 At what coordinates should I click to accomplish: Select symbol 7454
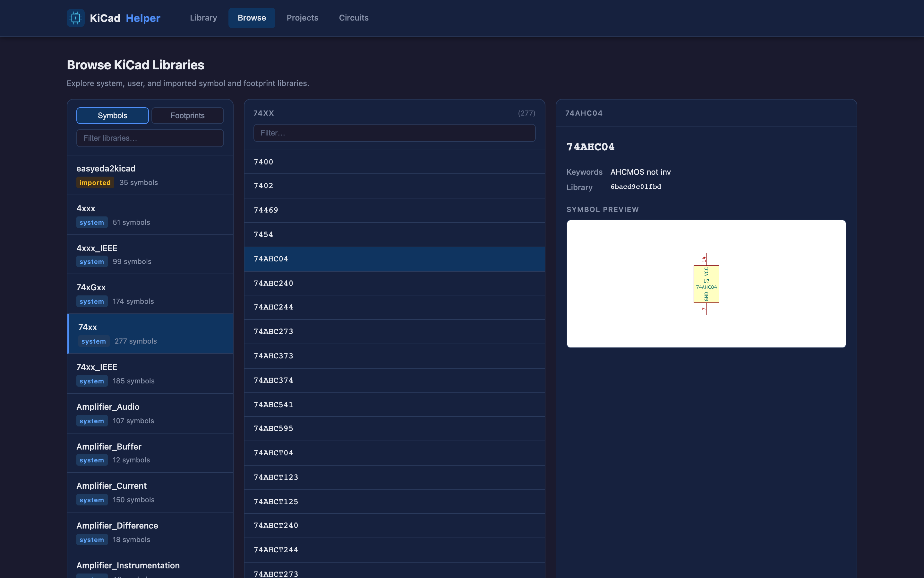[x=394, y=235]
